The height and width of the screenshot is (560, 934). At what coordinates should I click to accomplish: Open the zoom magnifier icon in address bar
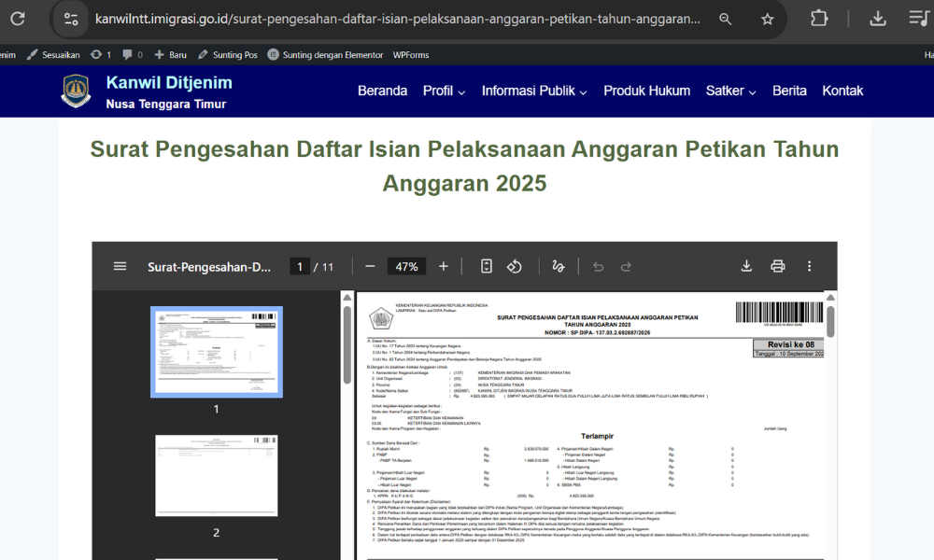tap(725, 19)
